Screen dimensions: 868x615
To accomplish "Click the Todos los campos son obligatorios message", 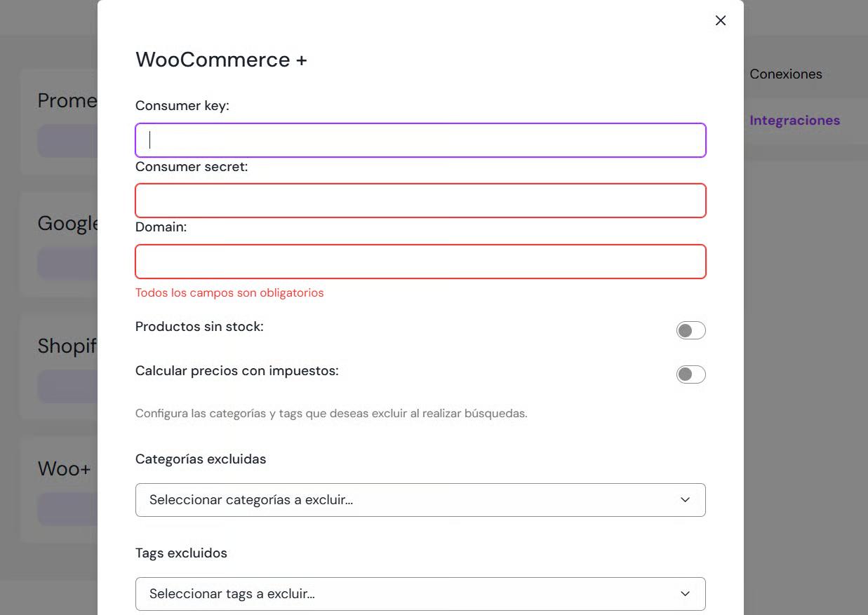I will 229,293.
